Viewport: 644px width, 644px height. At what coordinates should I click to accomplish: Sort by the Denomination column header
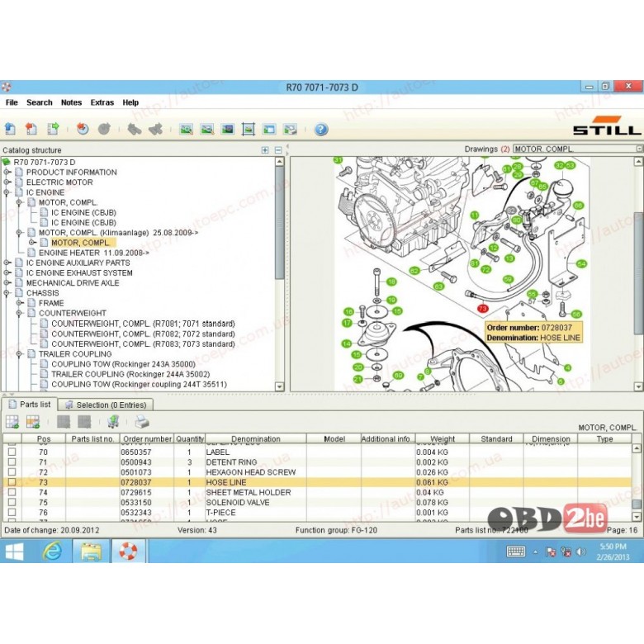pyautogui.click(x=256, y=438)
